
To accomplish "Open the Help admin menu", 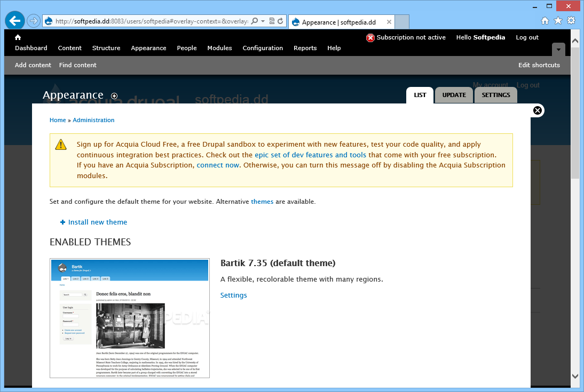I will click(334, 48).
